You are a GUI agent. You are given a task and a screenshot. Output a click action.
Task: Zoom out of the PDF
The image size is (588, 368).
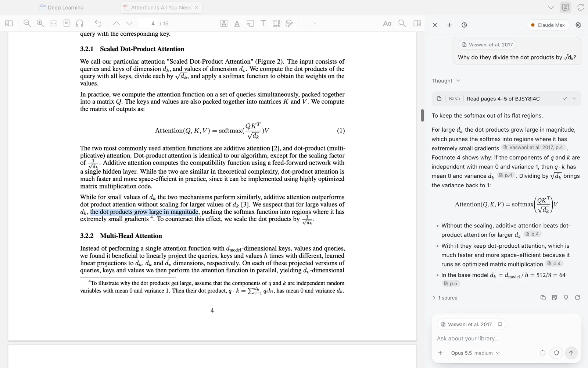(x=27, y=24)
